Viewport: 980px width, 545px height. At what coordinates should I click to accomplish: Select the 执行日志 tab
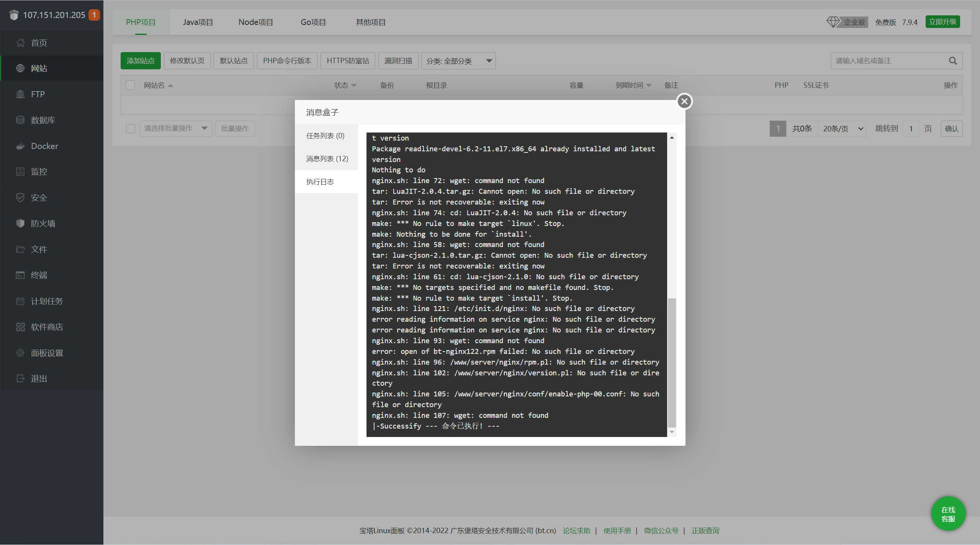click(x=326, y=182)
